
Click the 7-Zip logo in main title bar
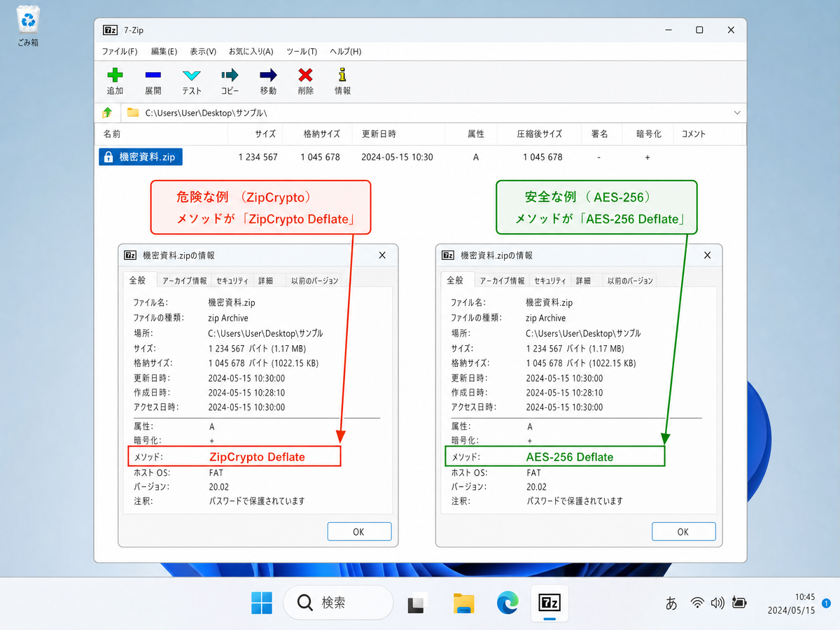tap(110, 30)
